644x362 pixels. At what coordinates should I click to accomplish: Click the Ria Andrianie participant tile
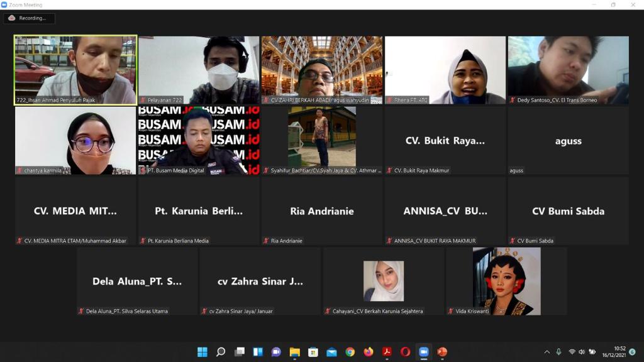[322, 211]
